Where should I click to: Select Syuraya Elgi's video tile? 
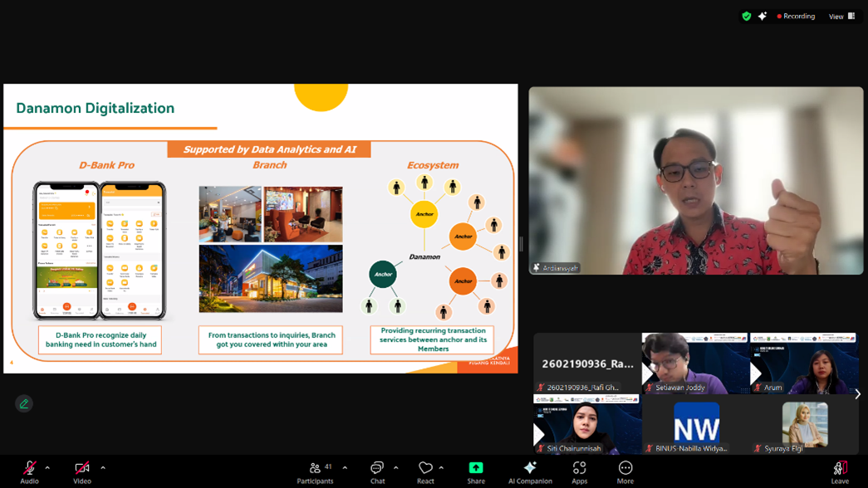pos(804,424)
